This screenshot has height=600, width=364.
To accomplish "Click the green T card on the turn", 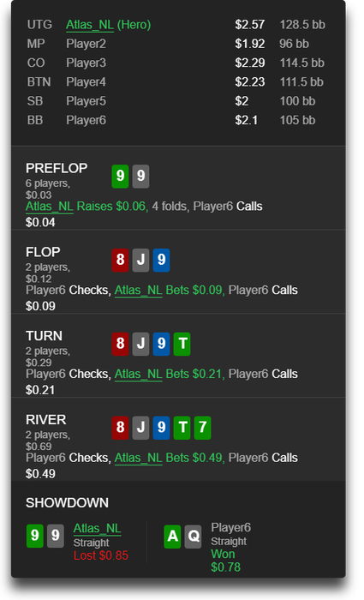I will pos(182,344).
